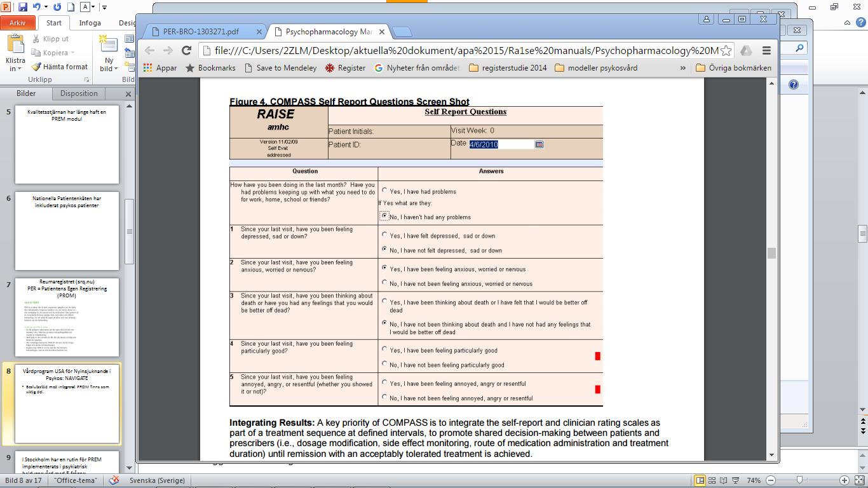Image resolution: width=868 pixels, height=488 pixels.
Task: Click Chrome's forward arrow
Action: click(168, 50)
